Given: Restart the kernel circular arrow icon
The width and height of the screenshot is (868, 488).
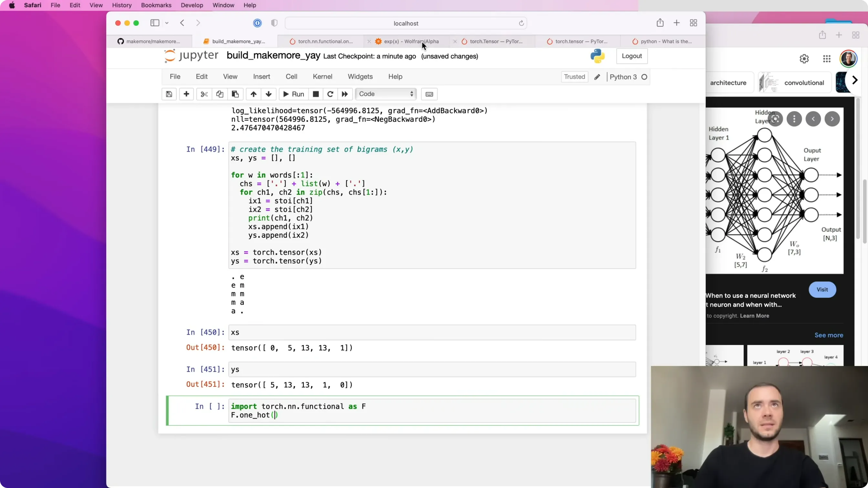Looking at the screenshot, I should coord(330,94).
